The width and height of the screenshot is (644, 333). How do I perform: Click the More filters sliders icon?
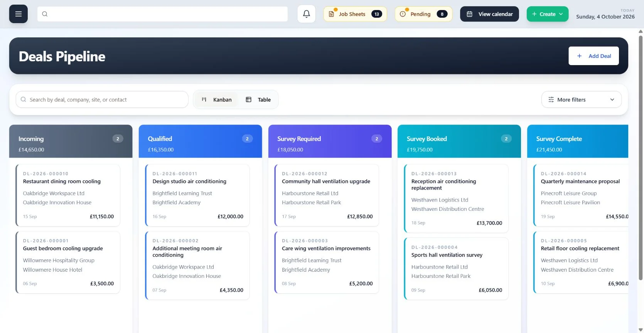(551, 99)
